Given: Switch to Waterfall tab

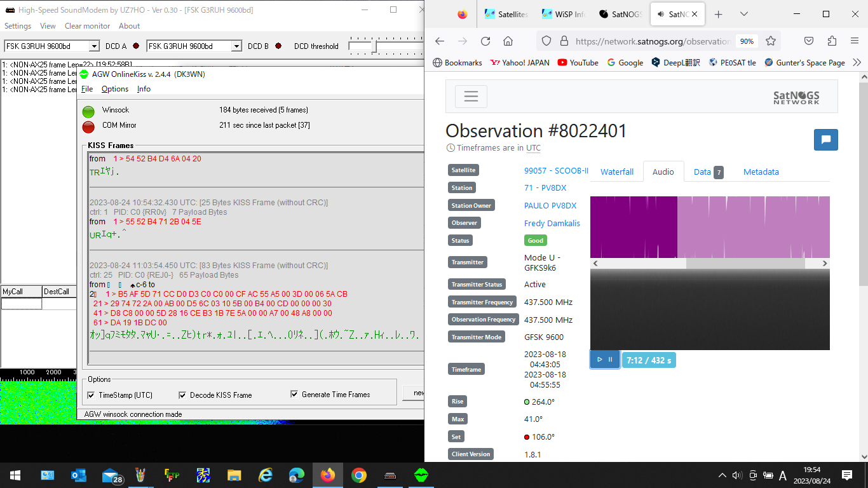Looking at the screenshot, I should coord(617,172).
